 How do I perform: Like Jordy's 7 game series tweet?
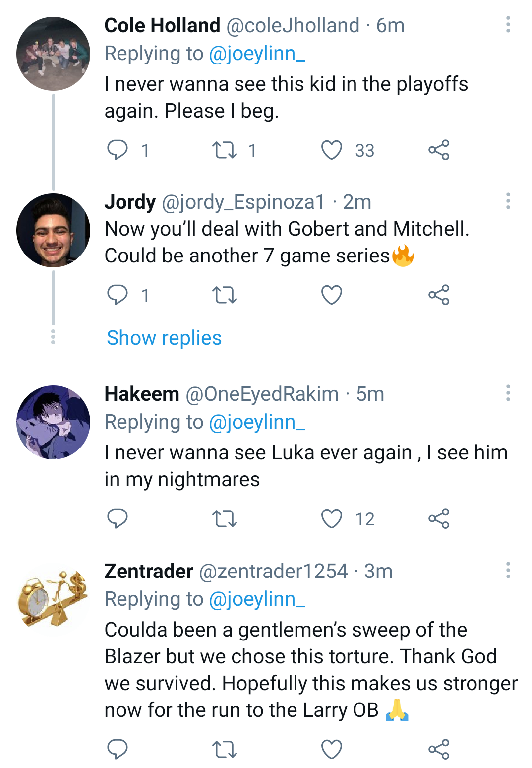[332, 295]
